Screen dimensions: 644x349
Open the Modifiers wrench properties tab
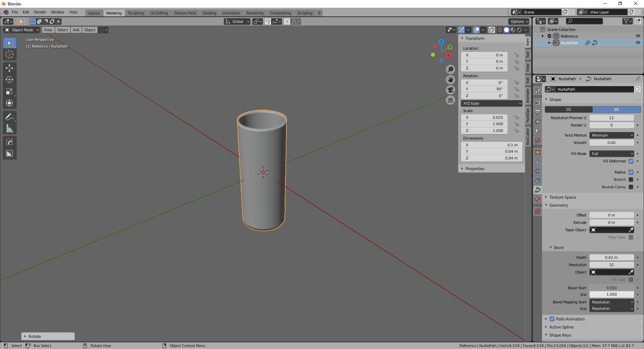(x=538, y=162)
